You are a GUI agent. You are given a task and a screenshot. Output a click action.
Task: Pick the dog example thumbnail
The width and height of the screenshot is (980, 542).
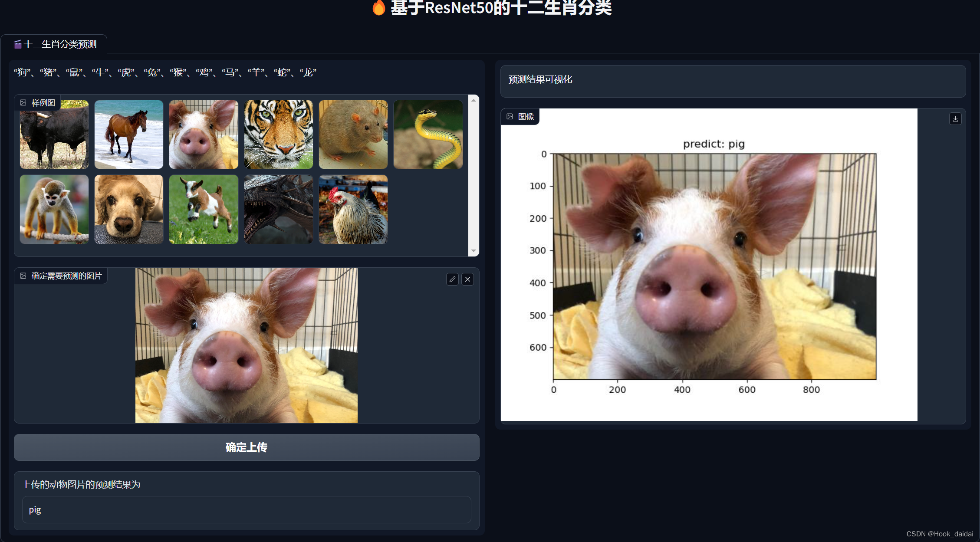click(x=129, y=209)
